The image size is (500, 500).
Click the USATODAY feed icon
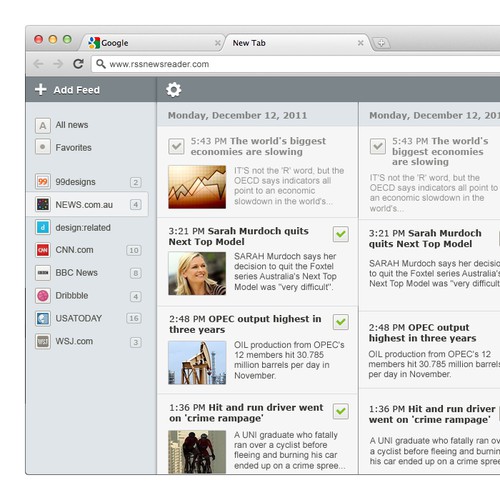tap(43, 319)
